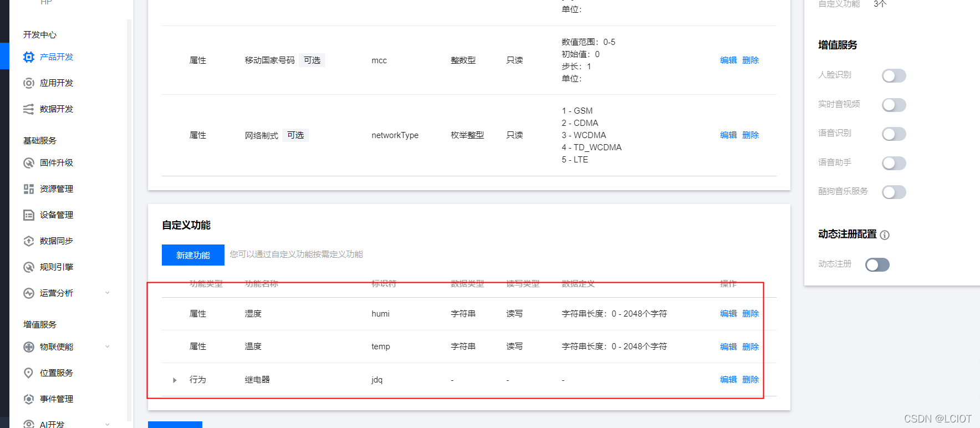Enable the 动态注册 switch
This screenshot has width=980, height=428.
point(877,264)
